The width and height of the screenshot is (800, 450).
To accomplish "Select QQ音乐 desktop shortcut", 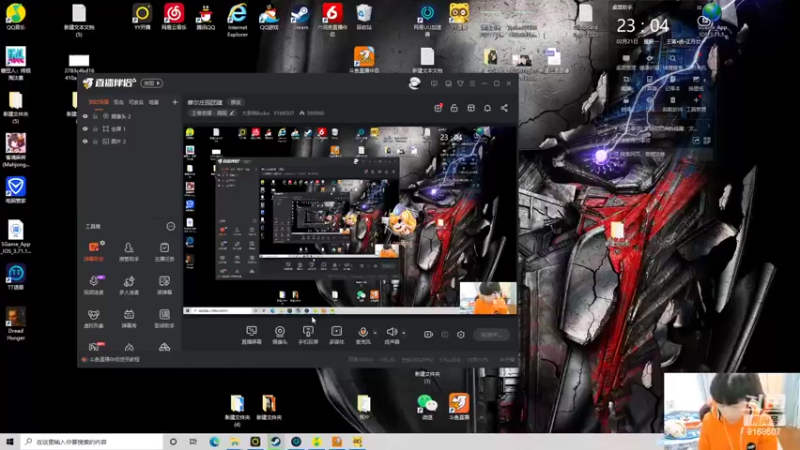I will tap(16, 17).
